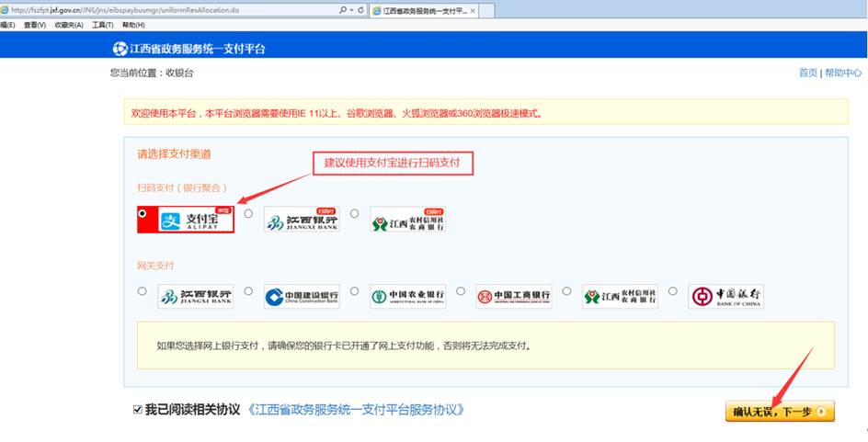The height and width of the screenshot is (442, 868).
Task: Click the ICBC (中国工商银行) logo
Action: coord(513,296)
